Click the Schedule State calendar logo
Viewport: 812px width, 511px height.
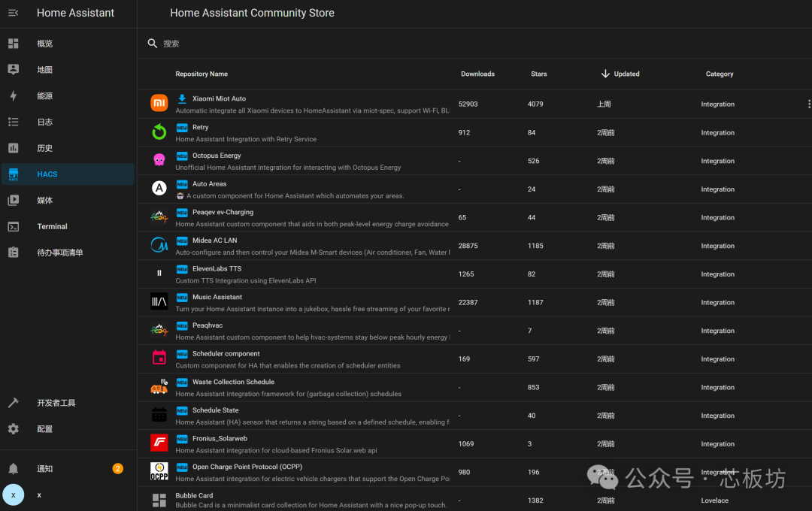pyautogui.click(x=159, y=415)
